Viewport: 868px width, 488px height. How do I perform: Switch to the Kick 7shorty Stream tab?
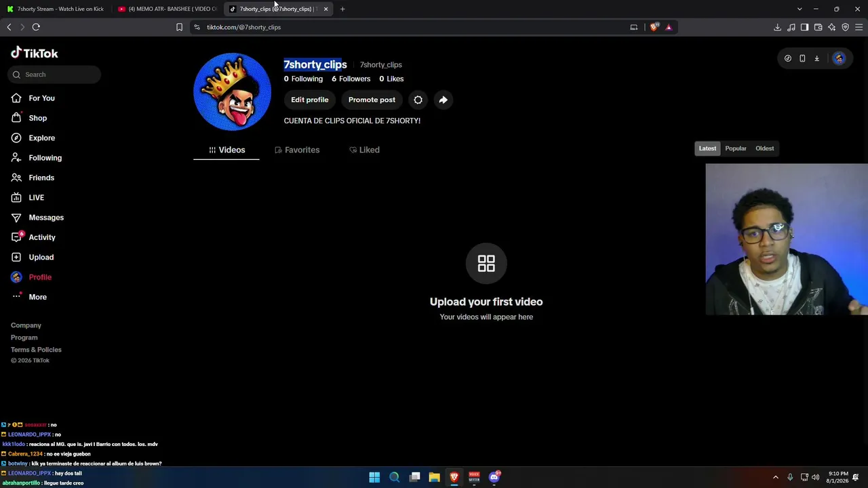point(56,9)
